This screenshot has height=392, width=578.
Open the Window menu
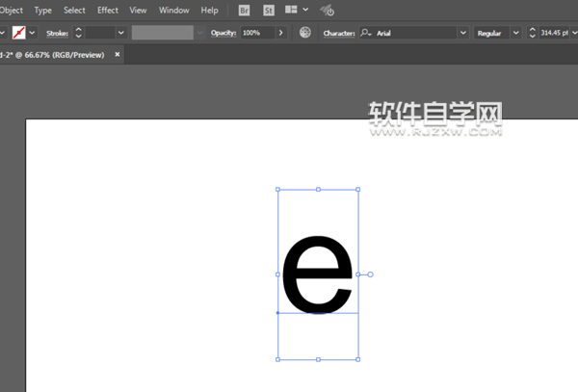[x=174, y=11]
